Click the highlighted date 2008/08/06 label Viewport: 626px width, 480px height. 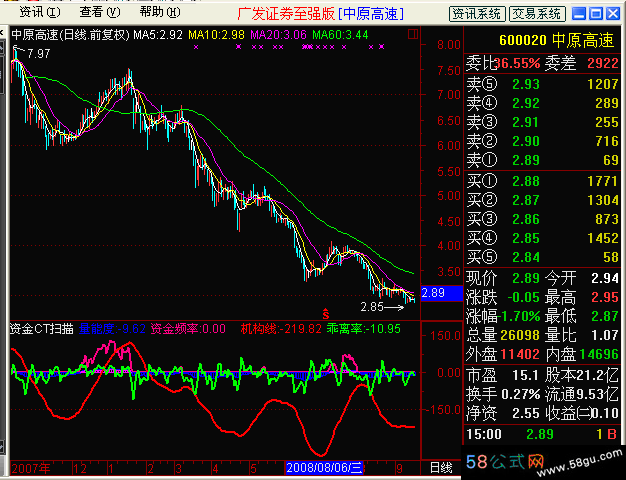[x=324, y=468]
